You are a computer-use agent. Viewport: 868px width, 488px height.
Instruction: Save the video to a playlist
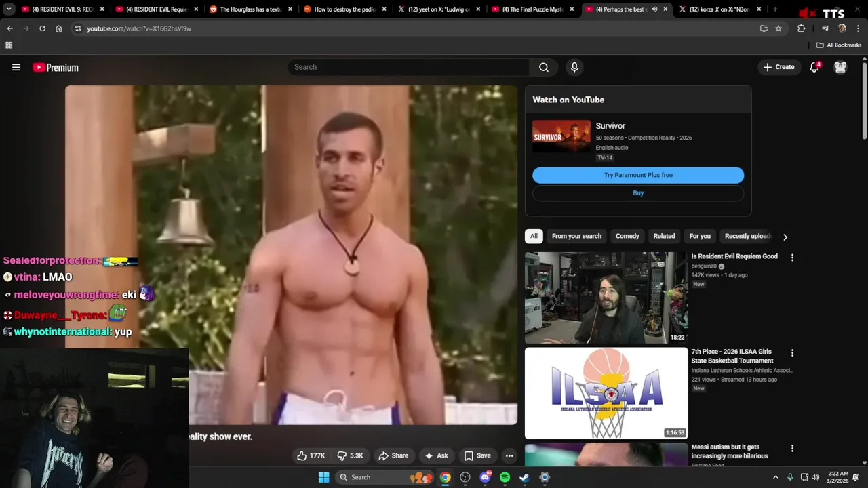tap(477, 455)
